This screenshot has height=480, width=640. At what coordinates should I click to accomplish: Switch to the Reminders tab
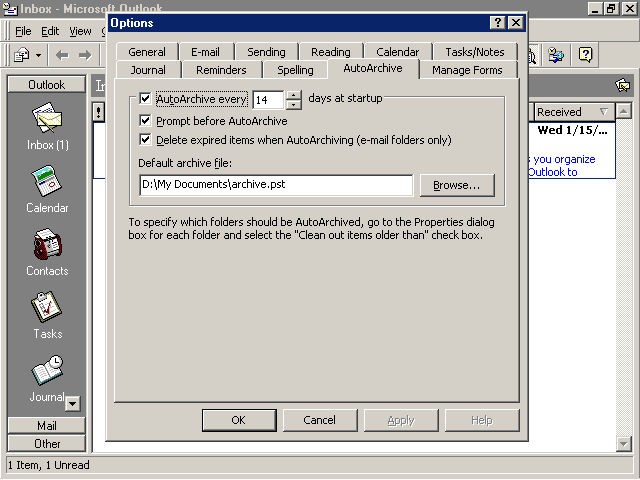click(x=221, y=70)
